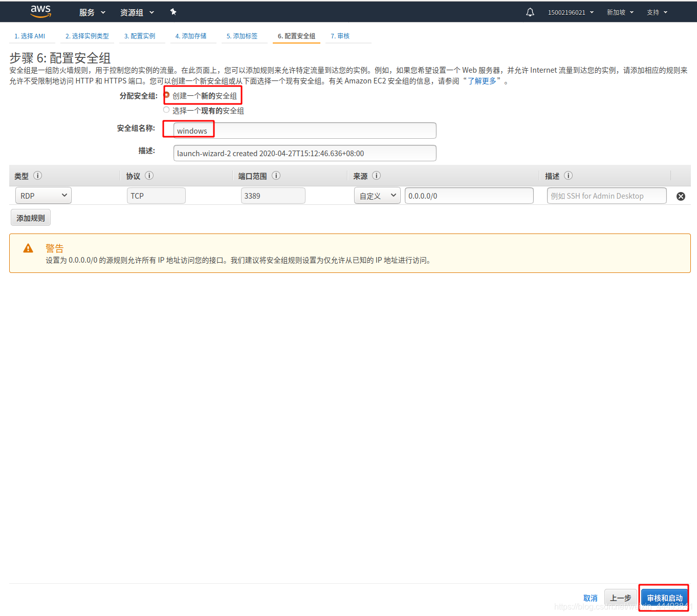Click the info icon next to 端口范围
Screen dimensions: 697x616
pos(276,176)
